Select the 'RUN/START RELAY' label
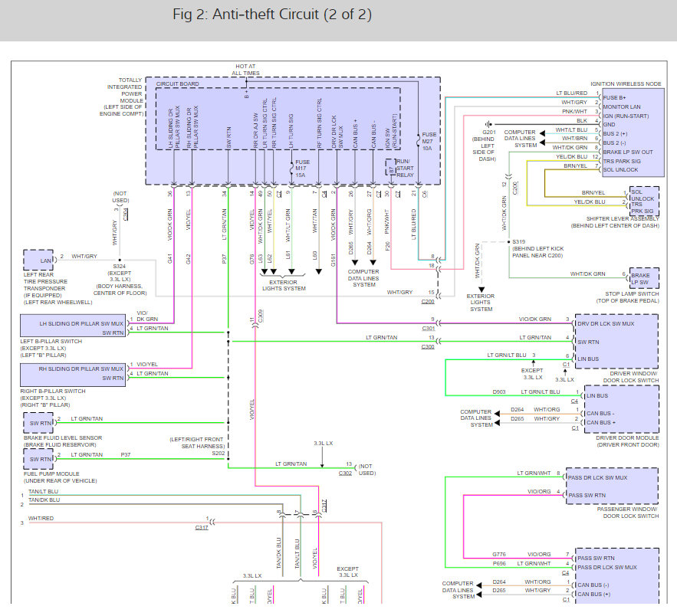 click(x=405, y=169)
